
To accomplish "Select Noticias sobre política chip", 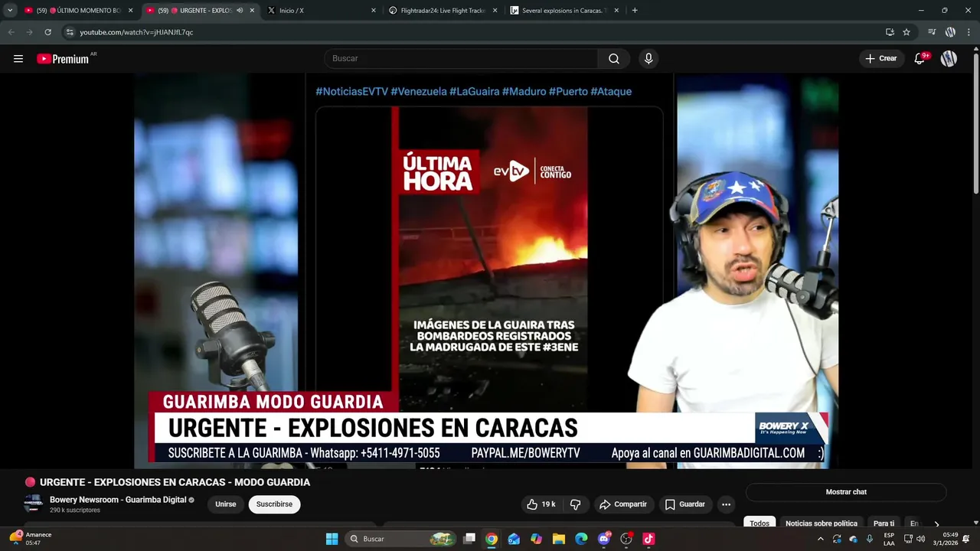I will pyautogui.click(x=822, y=523).
